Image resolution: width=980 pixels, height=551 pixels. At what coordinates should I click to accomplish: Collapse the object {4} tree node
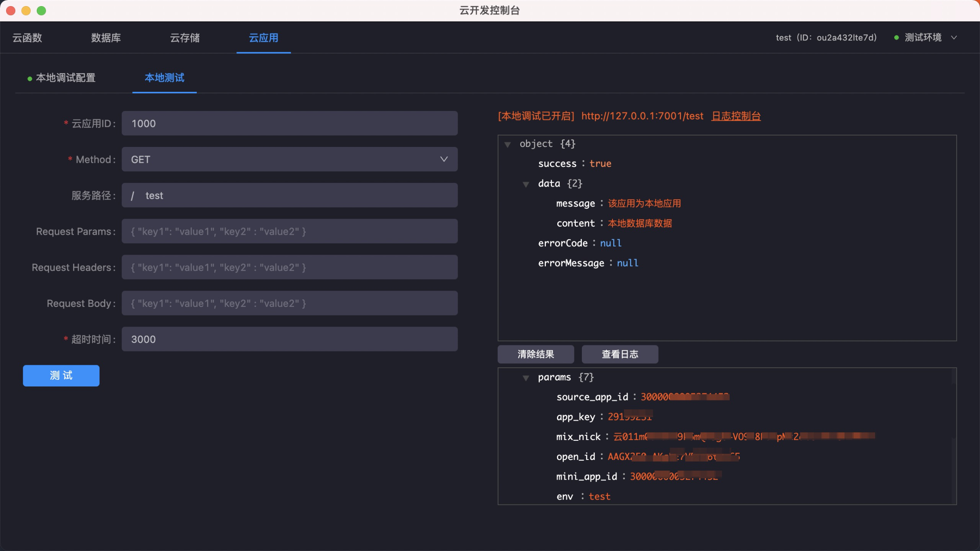[508, 144]
